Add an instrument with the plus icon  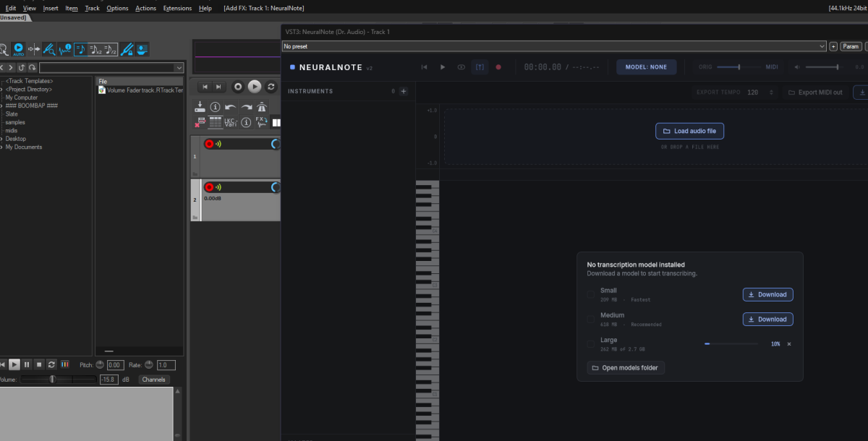click(x=404, y=91)
